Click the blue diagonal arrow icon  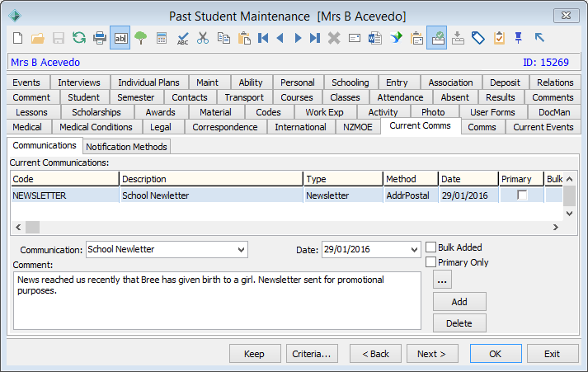click(539, 37)
